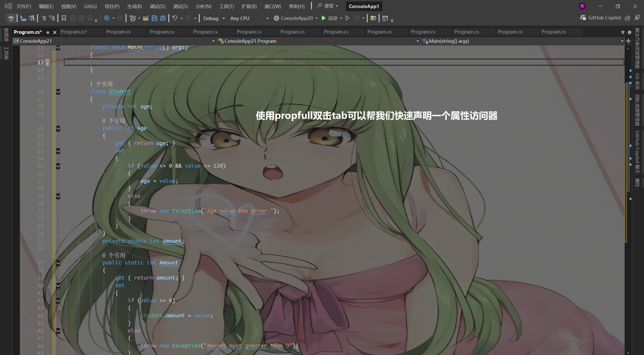Redo the last undone edit
This screenshot has height=355, width=644.
click(x=188, y=18)
